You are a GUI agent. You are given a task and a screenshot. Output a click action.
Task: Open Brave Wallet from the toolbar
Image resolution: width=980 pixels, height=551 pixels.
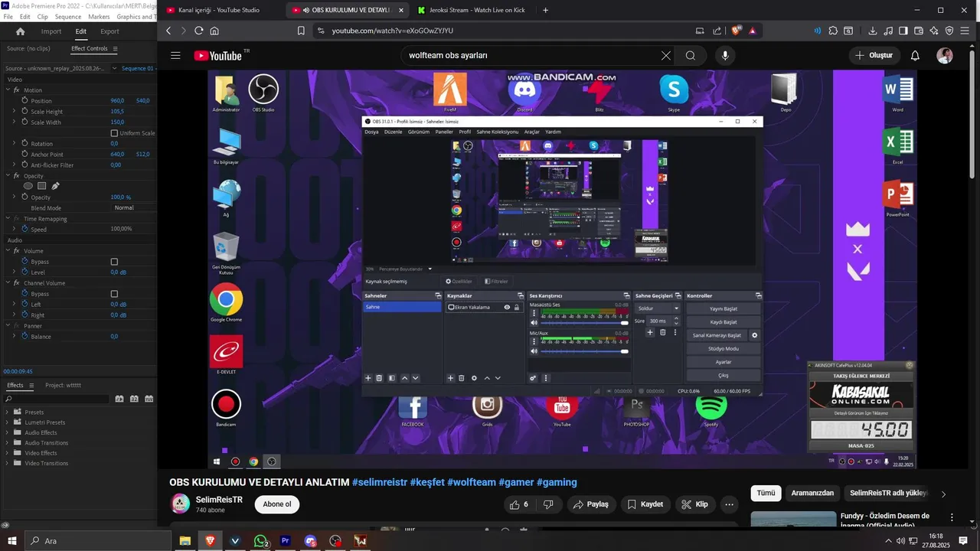click(x=919, y=31)
